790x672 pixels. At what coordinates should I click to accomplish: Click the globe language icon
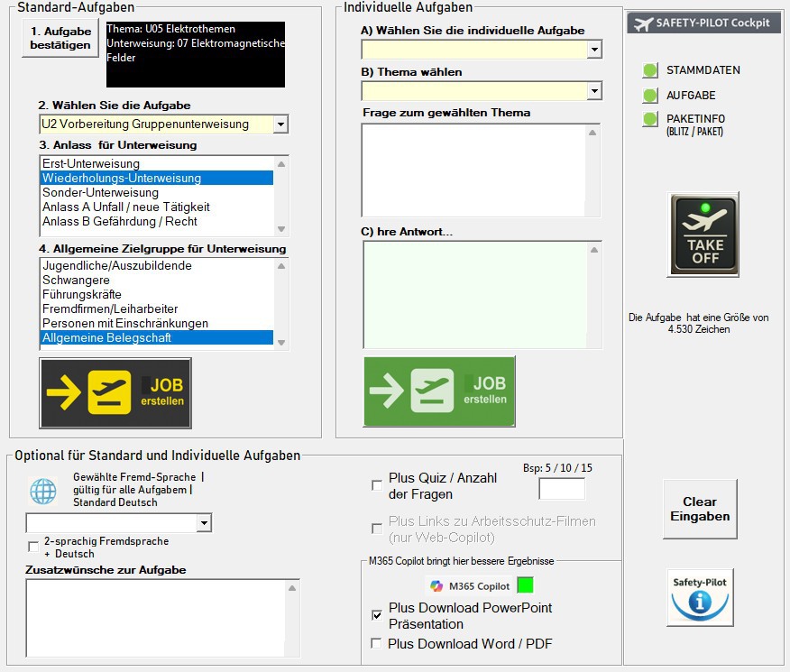[x=43, y=490]
